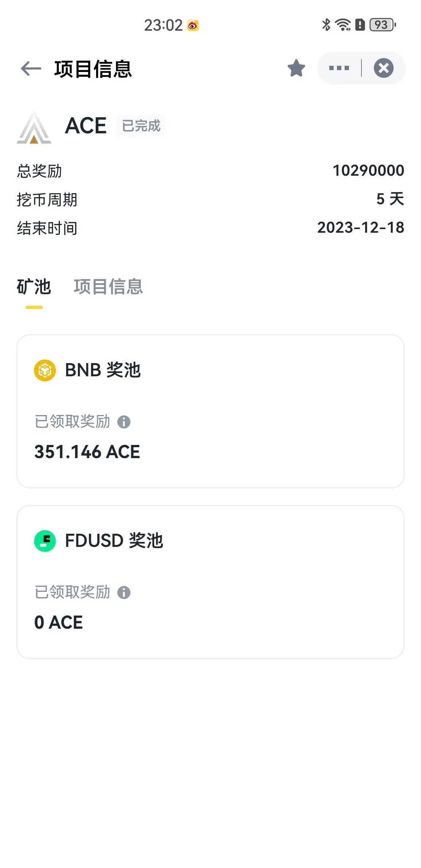421x868 pixels.
Task: Show info for FDUSD pool claimed rewards
Action: (x=124, y=593)
